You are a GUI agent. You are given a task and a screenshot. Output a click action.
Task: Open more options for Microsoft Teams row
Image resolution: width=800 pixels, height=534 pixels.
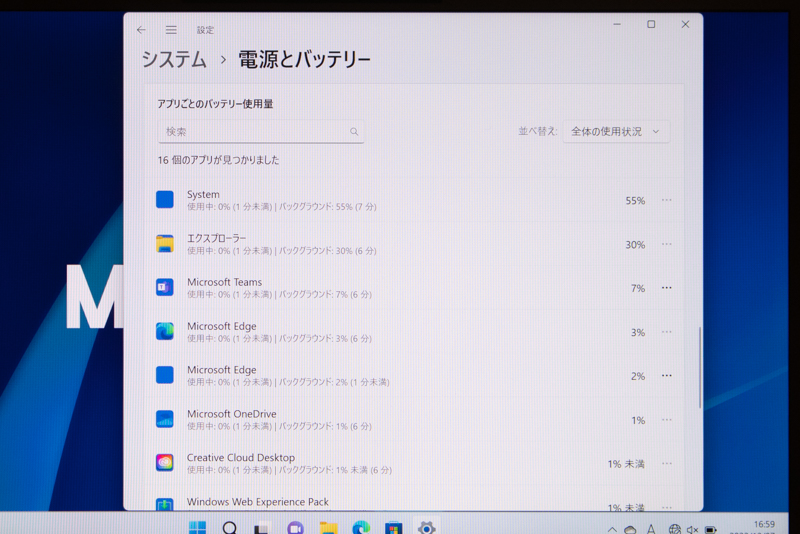[666, 288]
